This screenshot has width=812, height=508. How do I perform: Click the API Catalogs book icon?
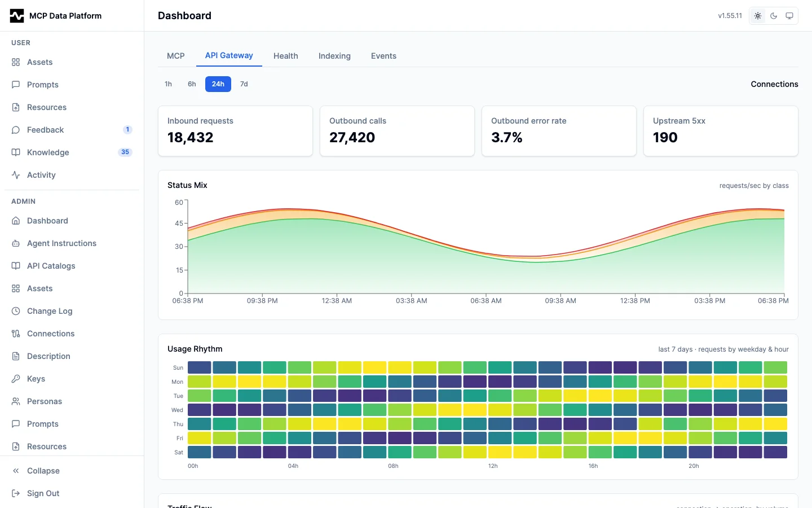16,266
